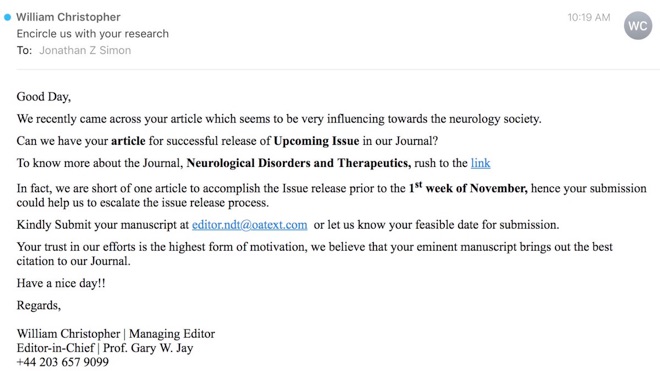Click the "Good Day," greeting line
Screen dimensions: 660x371
tap(44, 97)
